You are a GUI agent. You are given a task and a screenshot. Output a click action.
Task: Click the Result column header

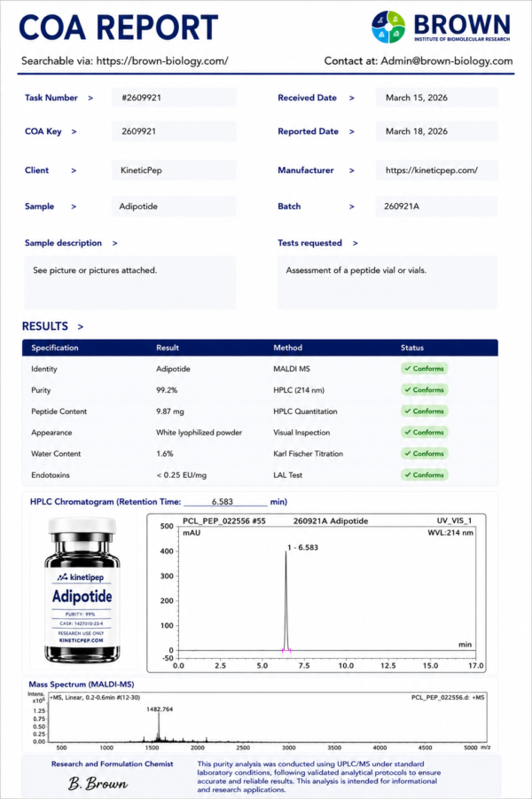tap(168, 348)
